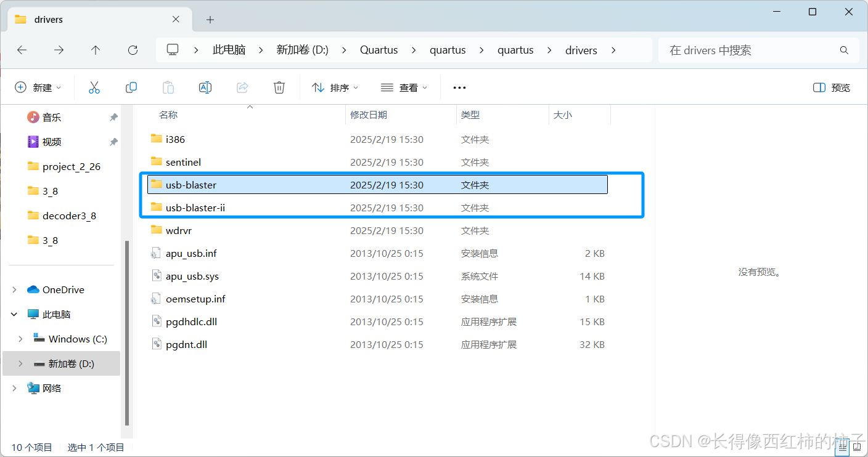
Task: Click the sentinel folder icon
Action: 156,161
